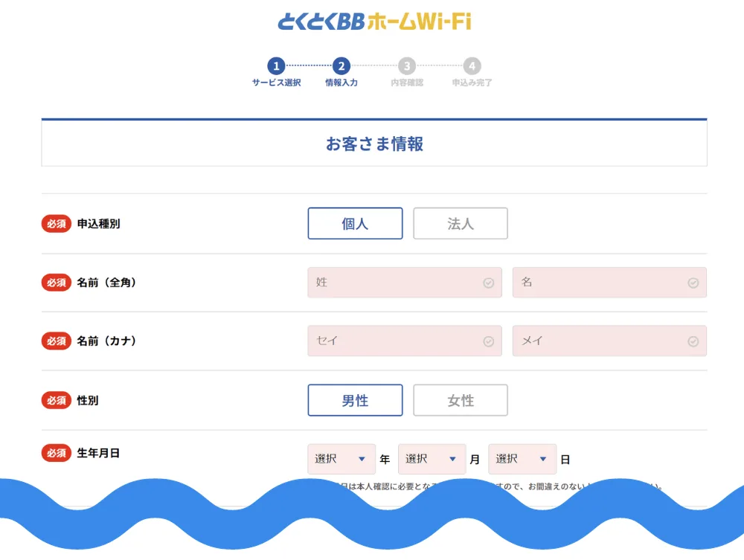Click the 必須 badge beside 生年月日

tap(57, 453)
